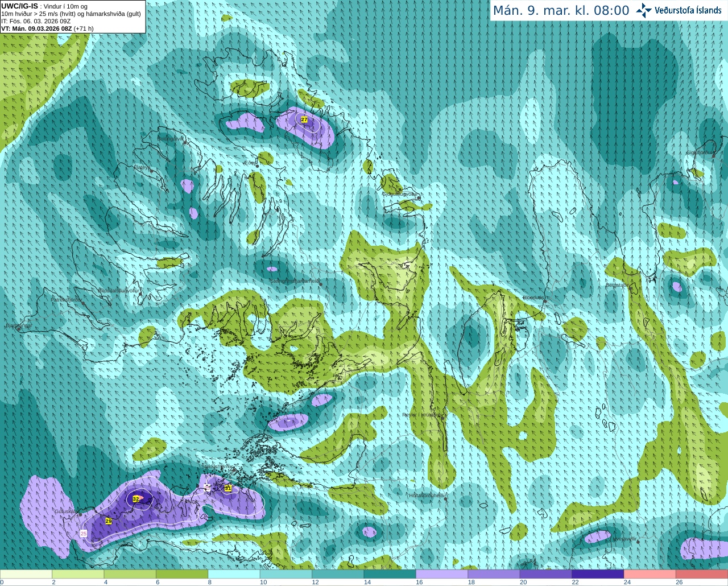This screenshot has width=728, height=586.
Task: Click the yellow gust label 27
Action: click(304, 119)
